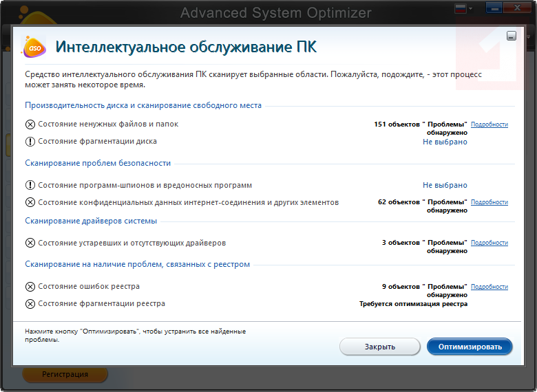Click Не выбрано for фрагментации диска
The height and width of the screenshot is (392, 537).
pos(445,142)
